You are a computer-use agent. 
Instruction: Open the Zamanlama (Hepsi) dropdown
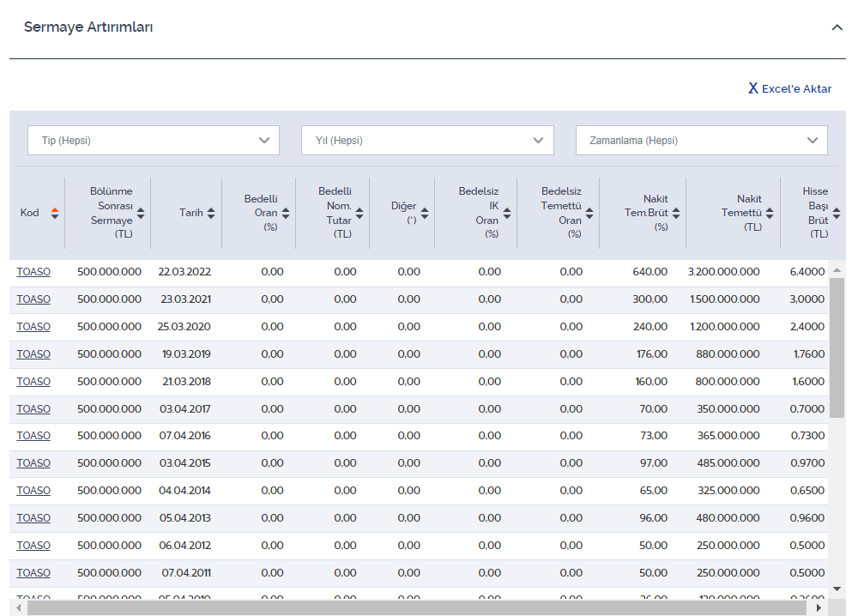pyautogui.click(x=702, y=140)
